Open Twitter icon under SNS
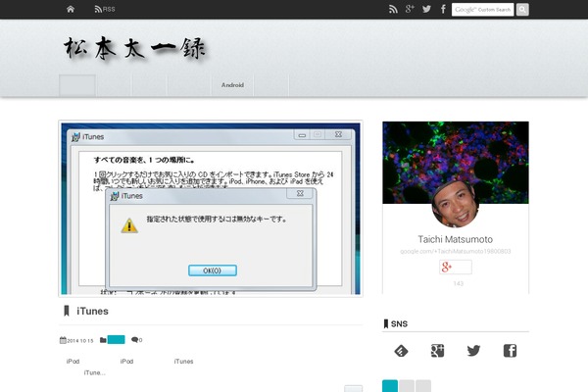 473,351
